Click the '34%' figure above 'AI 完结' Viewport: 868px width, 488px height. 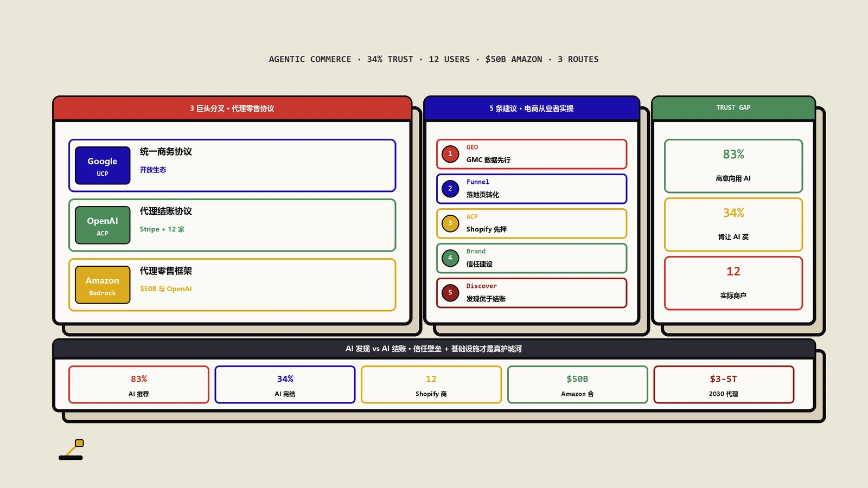[x=285, y=379]
